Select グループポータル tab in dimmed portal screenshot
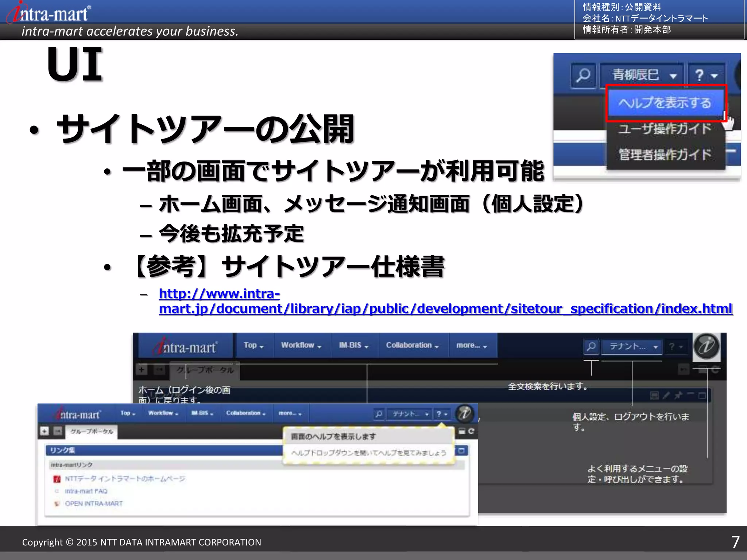 pos(205,370)
